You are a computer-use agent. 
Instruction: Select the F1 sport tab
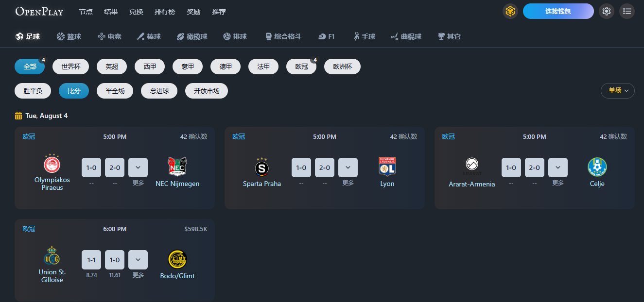point(327,36)
